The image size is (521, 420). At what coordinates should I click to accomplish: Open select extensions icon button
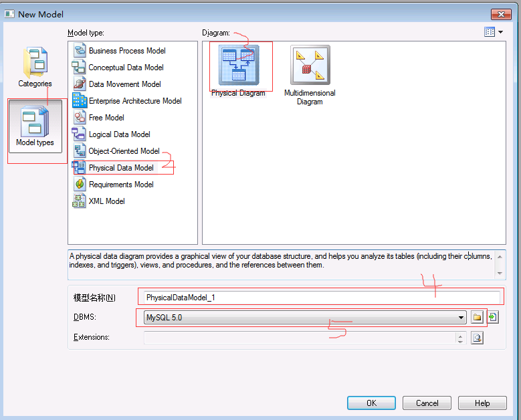(x=477, y=338)
